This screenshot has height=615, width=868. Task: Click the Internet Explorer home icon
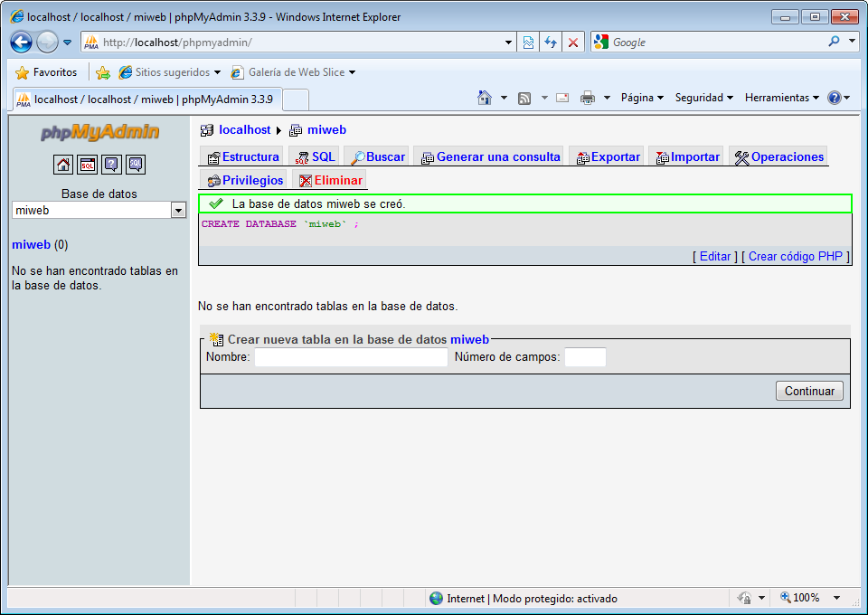tap(485, 98)
